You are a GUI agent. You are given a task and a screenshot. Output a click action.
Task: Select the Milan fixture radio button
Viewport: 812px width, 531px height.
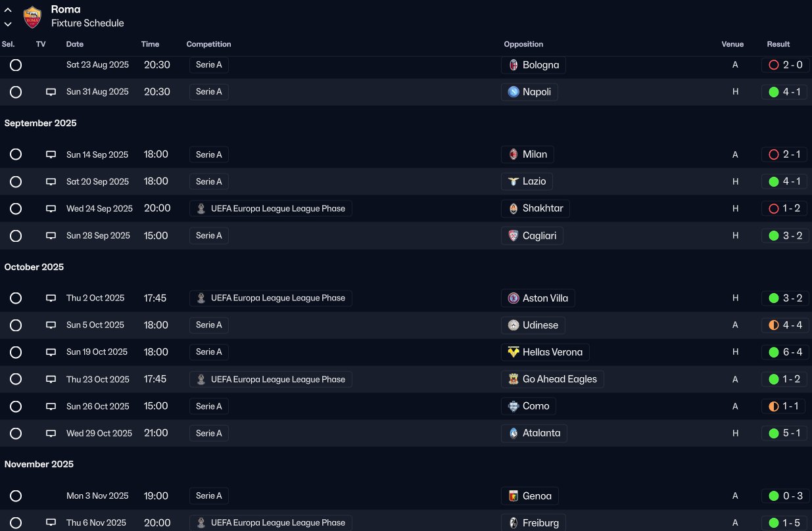click(x=16, y=154)
